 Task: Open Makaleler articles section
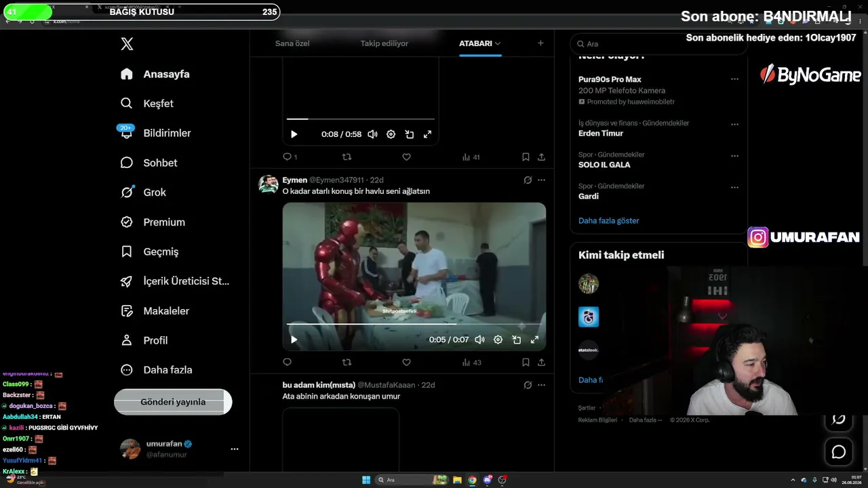[155, 311]
